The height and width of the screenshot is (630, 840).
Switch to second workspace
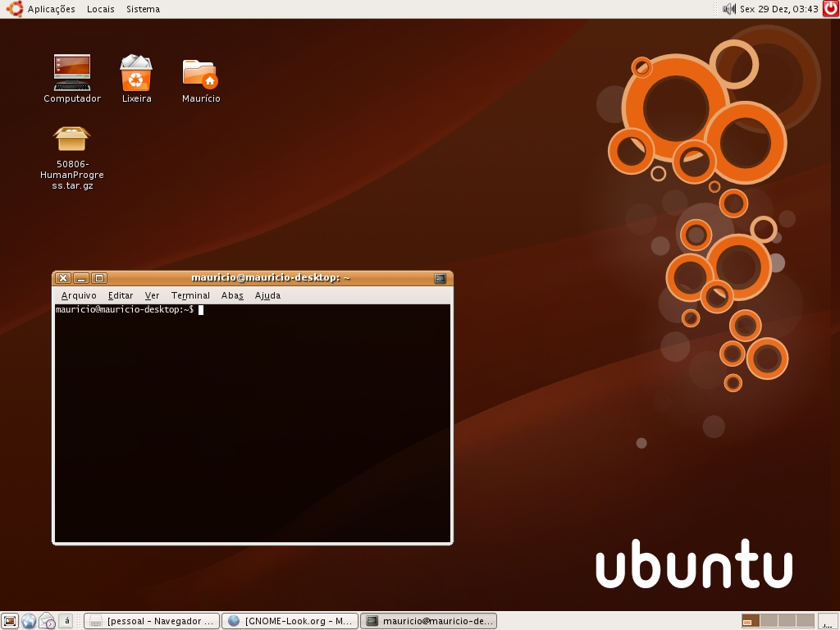(769, 621)
